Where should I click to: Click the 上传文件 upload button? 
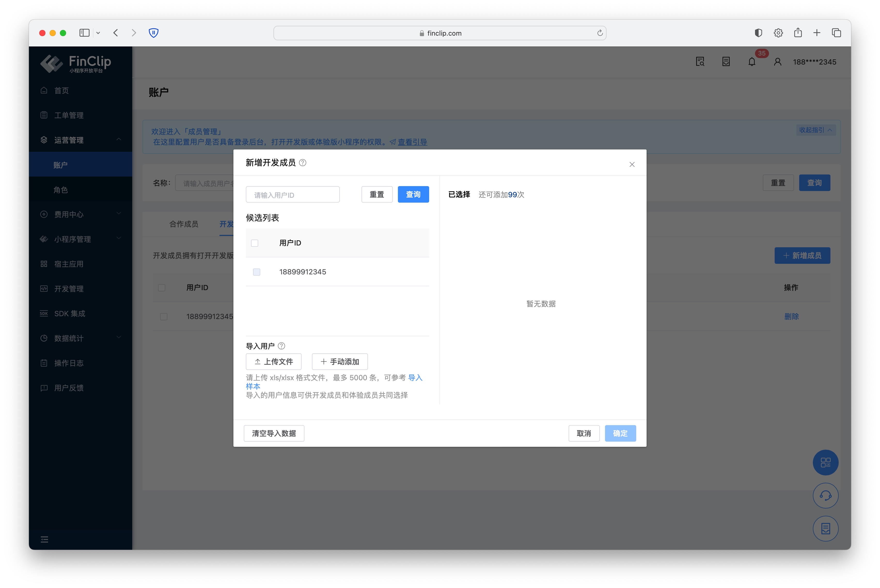pyautogui.click(x=273, y=362)
